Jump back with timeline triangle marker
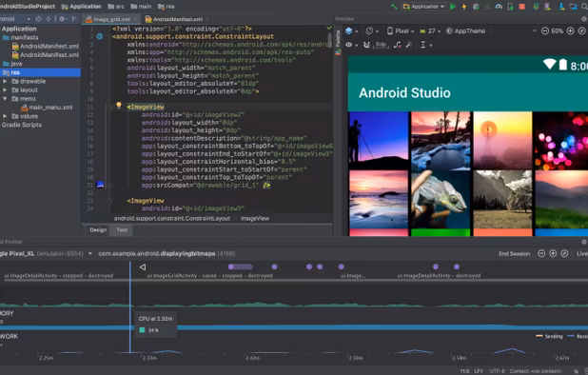 tap(143, 267)
